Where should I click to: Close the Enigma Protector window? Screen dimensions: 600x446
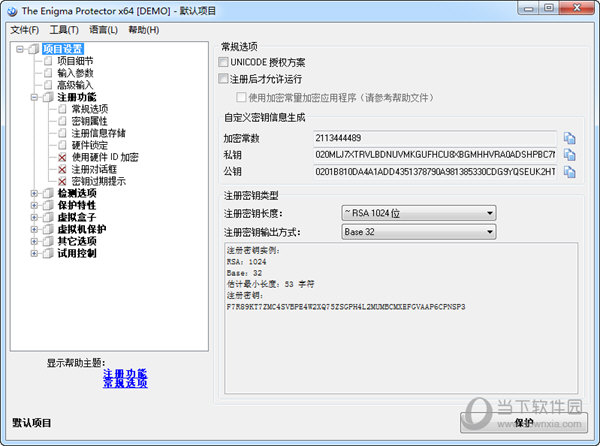tap(577, 8)
